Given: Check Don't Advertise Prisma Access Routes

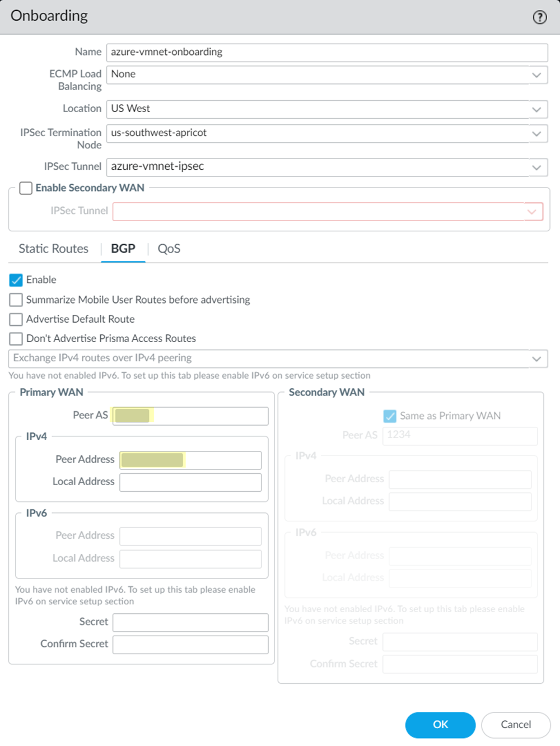Looking at the screenshot, I should coord(16,339).
